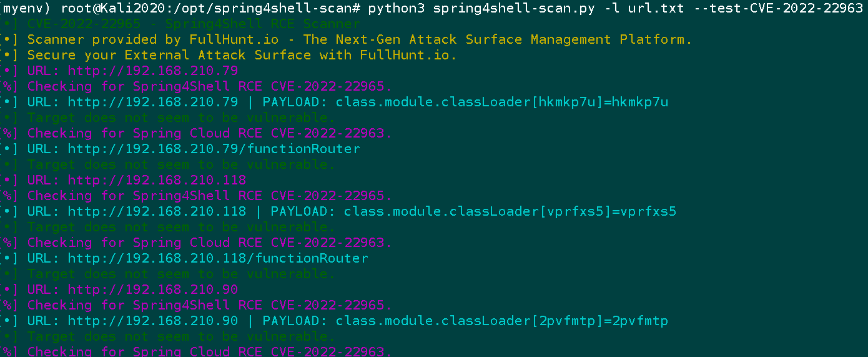Screen dimensions: 868x357
Task: Click the classLoader[2pvfmtp]=2pvfmtp payload text
Action: coord(502,321)
